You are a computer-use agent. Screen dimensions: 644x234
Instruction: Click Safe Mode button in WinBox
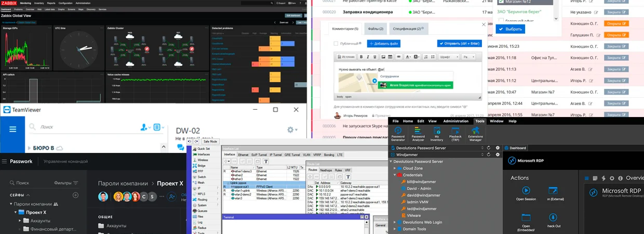click(x=210, y=141)
